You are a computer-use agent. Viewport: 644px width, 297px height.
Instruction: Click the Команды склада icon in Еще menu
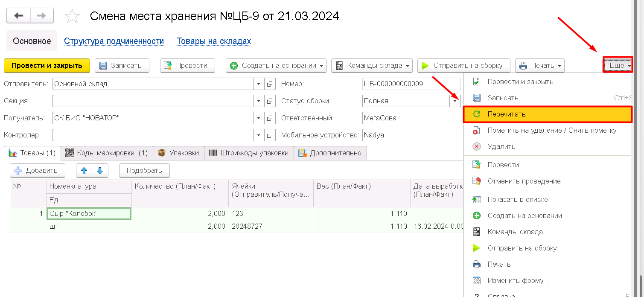(477, 232)
